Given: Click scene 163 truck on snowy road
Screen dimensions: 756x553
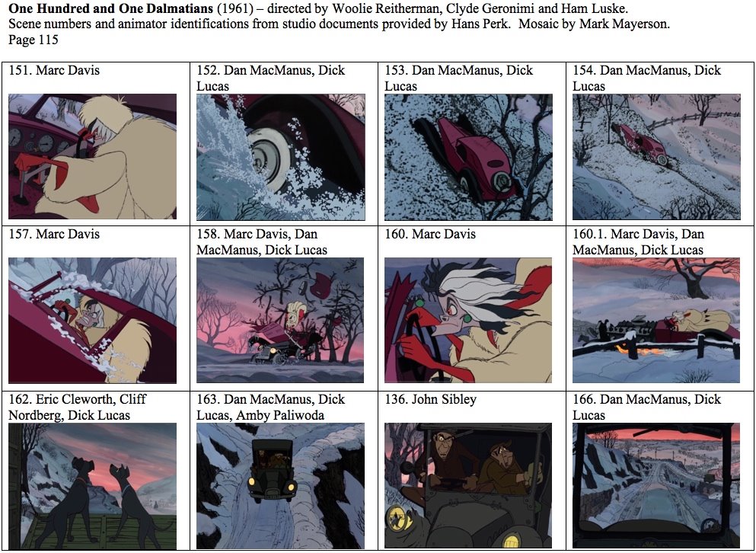Looking at the screenshot, I should [281, 486].
